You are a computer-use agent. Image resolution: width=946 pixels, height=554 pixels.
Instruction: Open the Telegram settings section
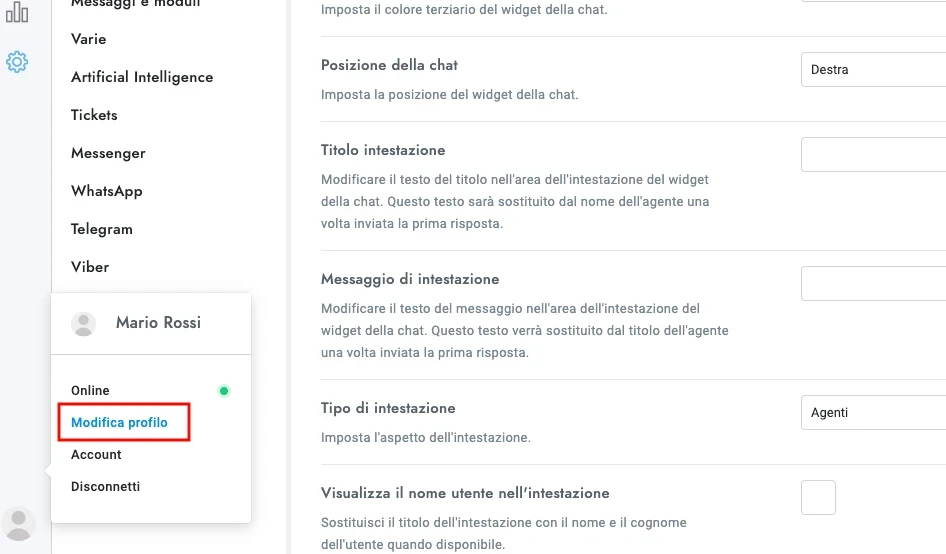pos(102,229)
